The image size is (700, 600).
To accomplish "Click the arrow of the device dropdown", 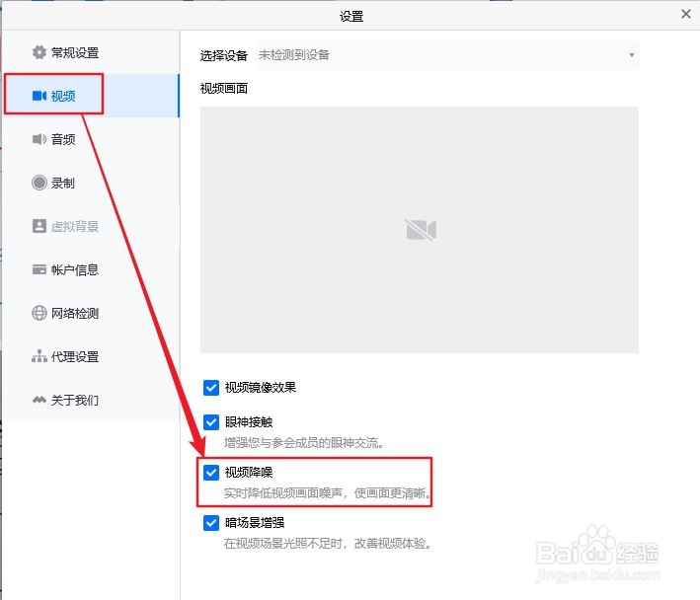I will [x=631, y=55].
